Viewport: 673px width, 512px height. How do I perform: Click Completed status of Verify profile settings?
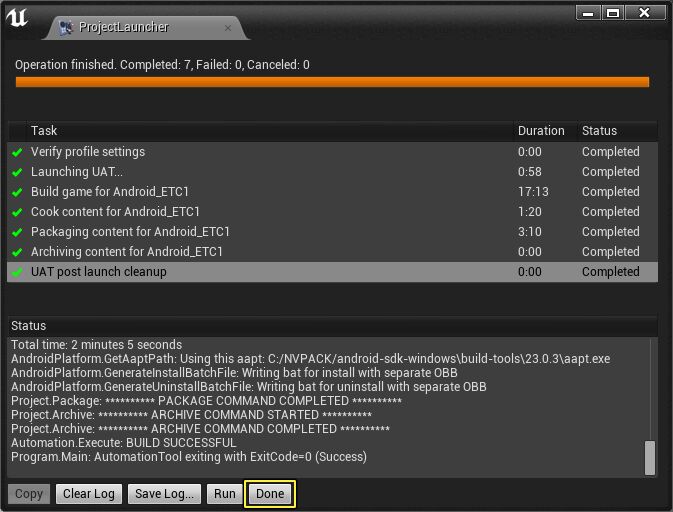tap(610, 152)
